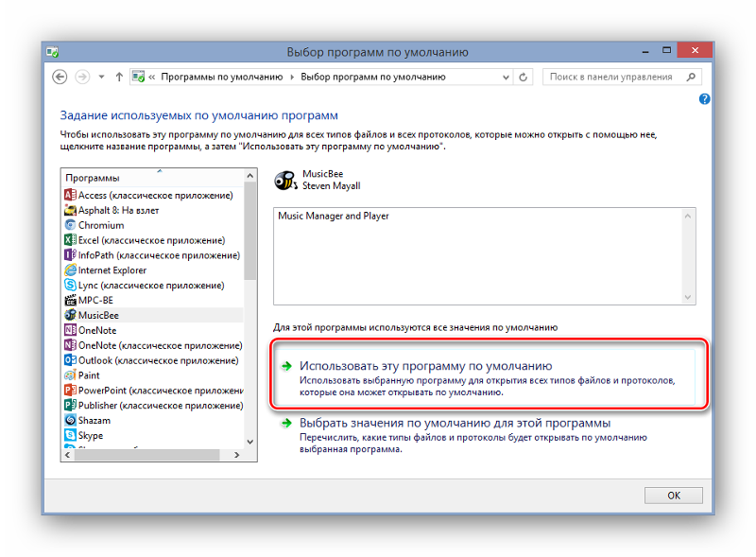Select Chromium in the program list
756x557 pixels.
[x=152, y=225]
